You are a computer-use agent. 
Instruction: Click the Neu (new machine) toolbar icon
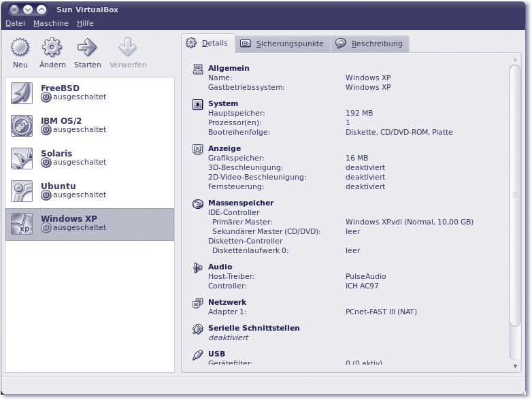[20, 48]
